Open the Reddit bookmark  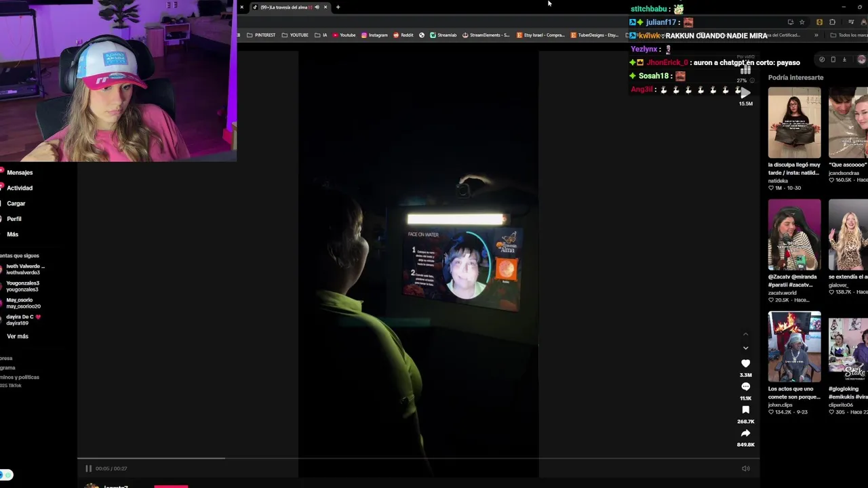click(x=403, y=35)
